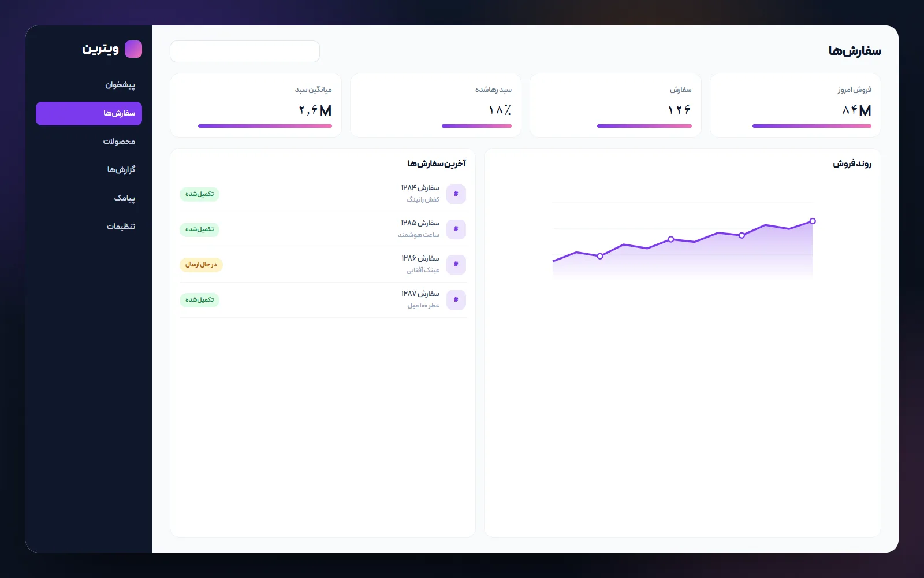The height and width of the screenshot is (578, 924).
Task: Open گزارش‌ها in the sidebar
Action: (x=89, y=170)
